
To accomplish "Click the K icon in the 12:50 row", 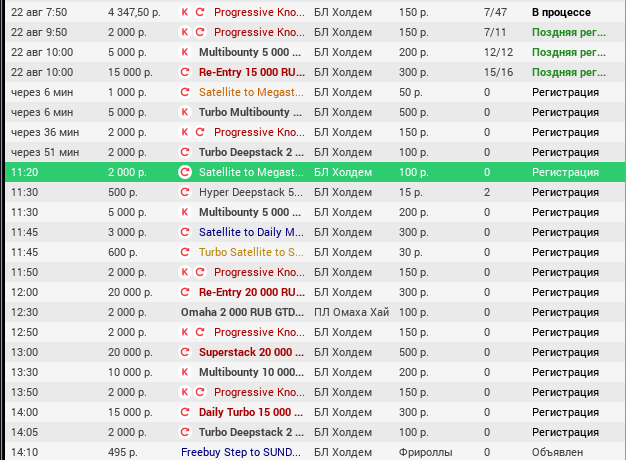I will click(184, 332).
